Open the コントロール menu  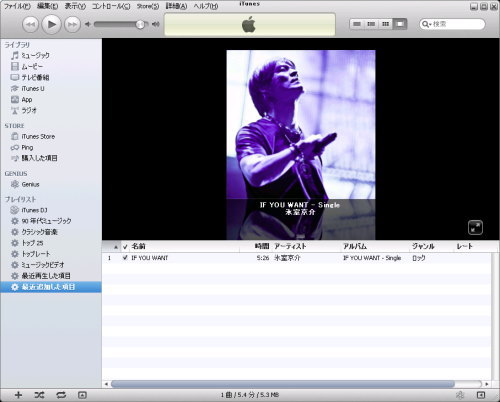pos(111,6)
